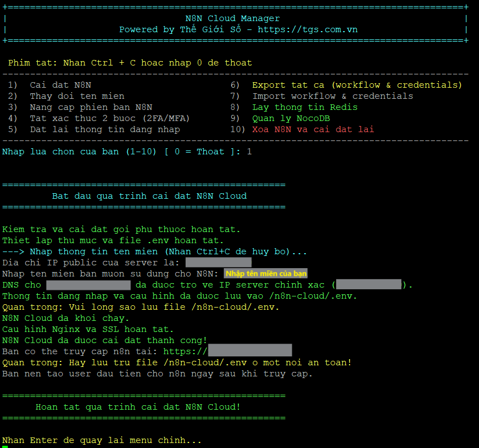
Task: Click line "Thiet lap thu muc va file .env hoan tat."
Action: click(x=113, y=240)
